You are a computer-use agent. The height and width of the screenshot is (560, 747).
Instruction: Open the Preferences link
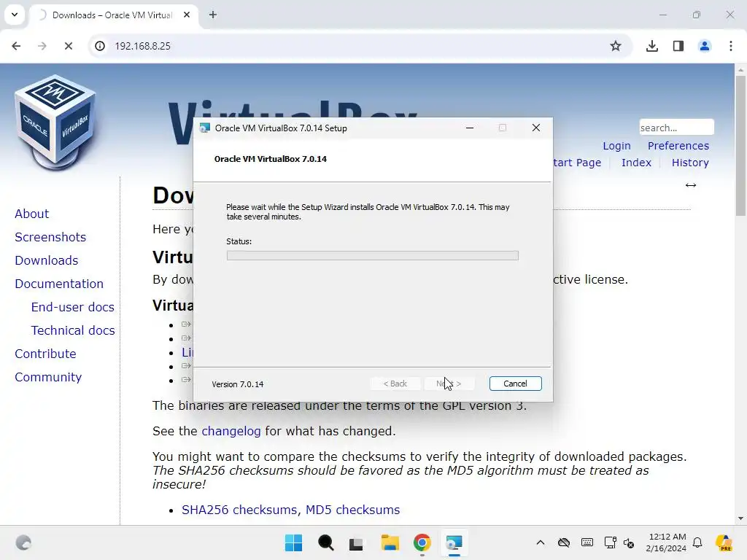678,146
